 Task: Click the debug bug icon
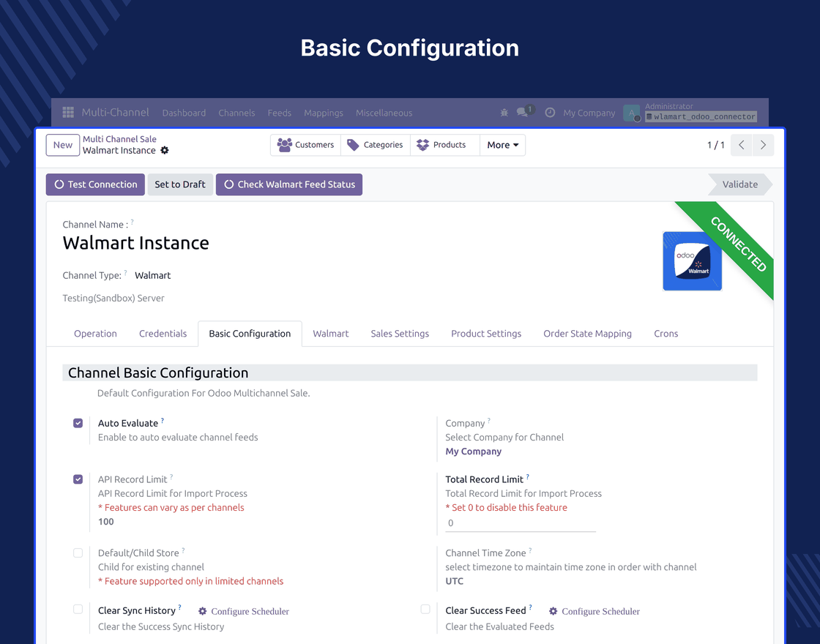tap(504, 113)
